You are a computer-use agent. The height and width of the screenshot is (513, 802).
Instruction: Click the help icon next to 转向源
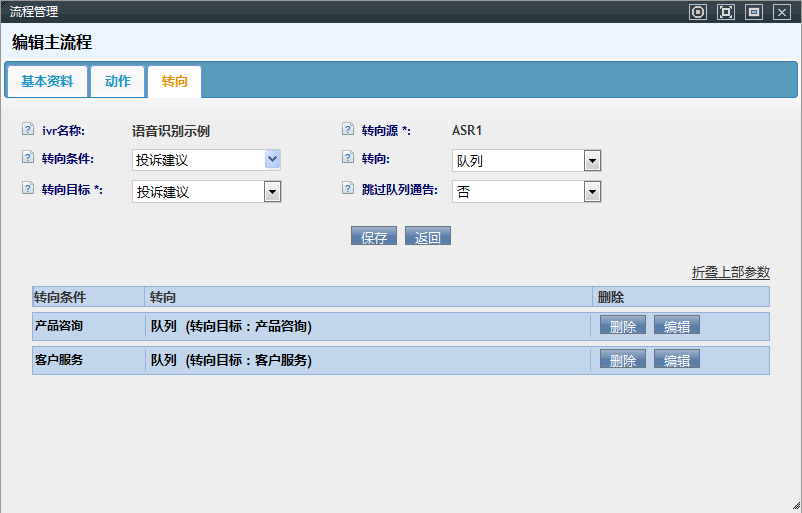tap(347, 129)
